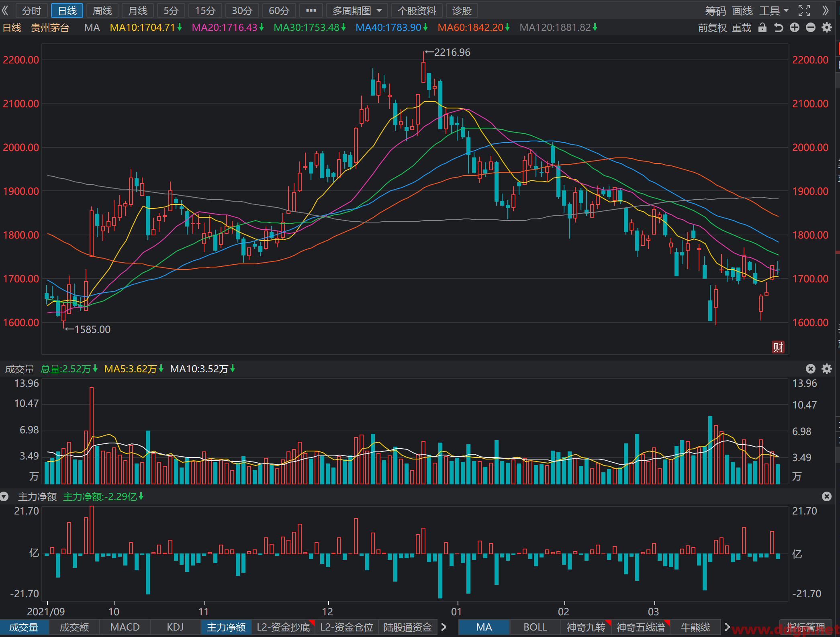Toggle fullscreen chart view icon
The height and width of the screenshot is (637, 840).
[x=804, y=10]
